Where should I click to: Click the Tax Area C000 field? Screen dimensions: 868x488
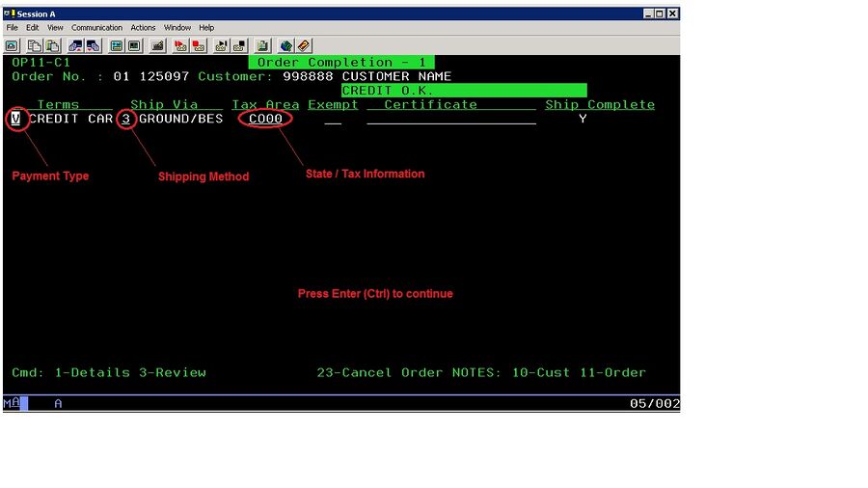coord(265,119)
